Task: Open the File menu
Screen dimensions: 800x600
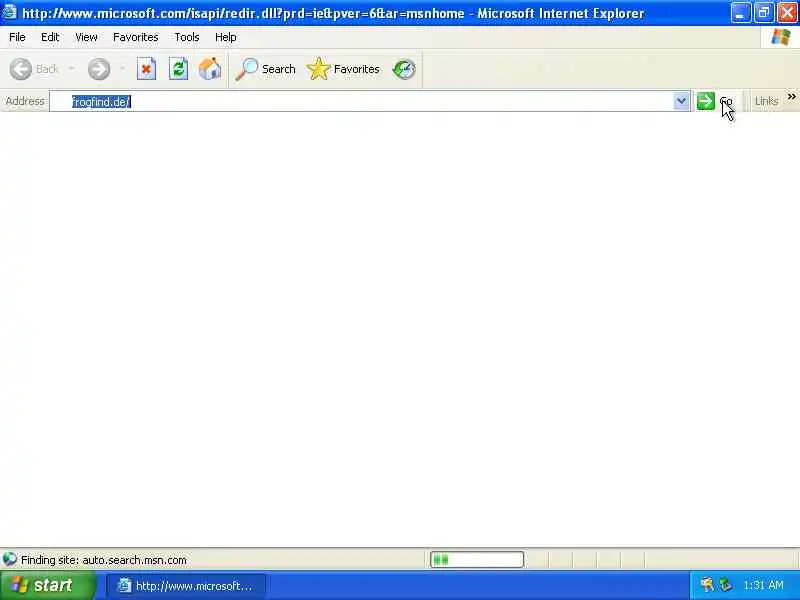Action: click(17, 37)
